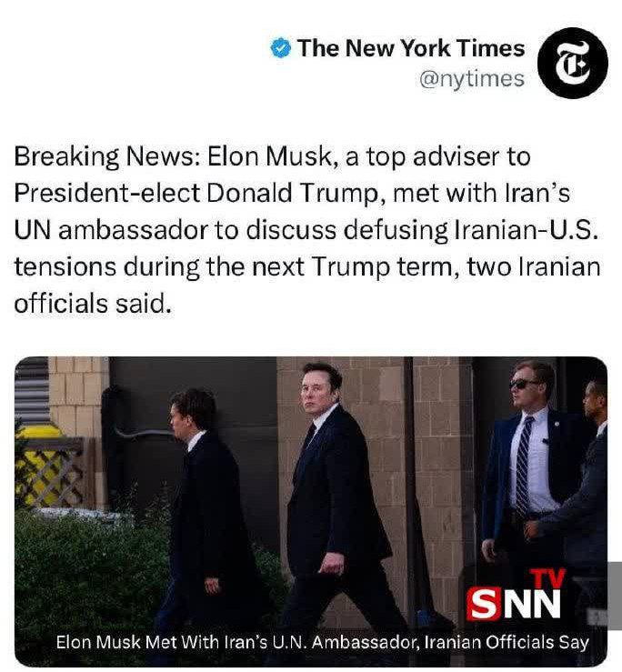622x672 pixels.
Task: Click the word President-elect in the tweet
Action: point(106,194)
